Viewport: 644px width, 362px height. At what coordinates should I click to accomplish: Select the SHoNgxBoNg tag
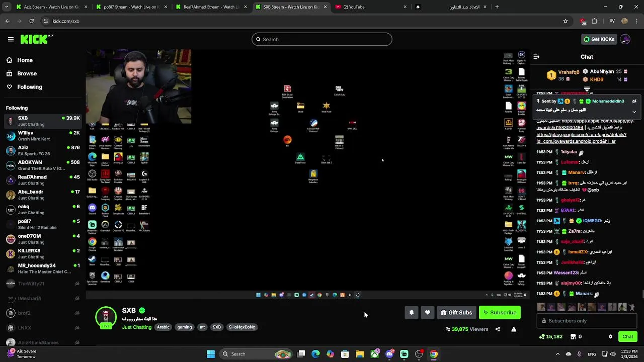242,327
